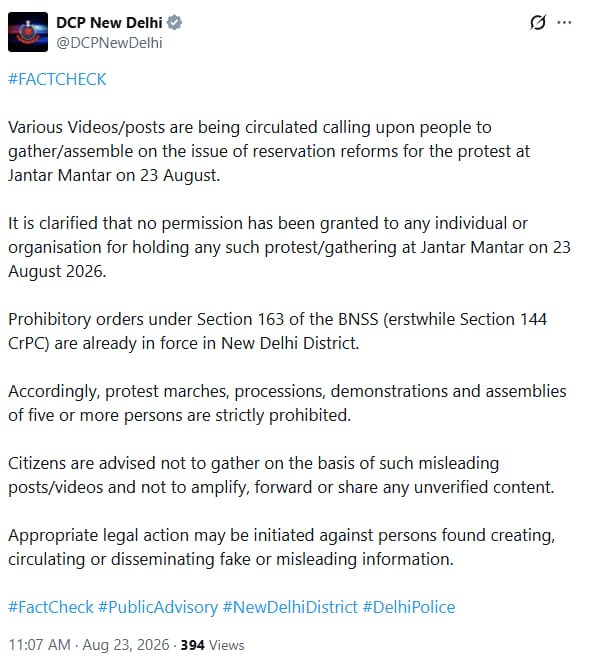Open the #DelhiPolice hashtag
The height and width of the screenshot is (660, 590).
(x=409, y=607)
